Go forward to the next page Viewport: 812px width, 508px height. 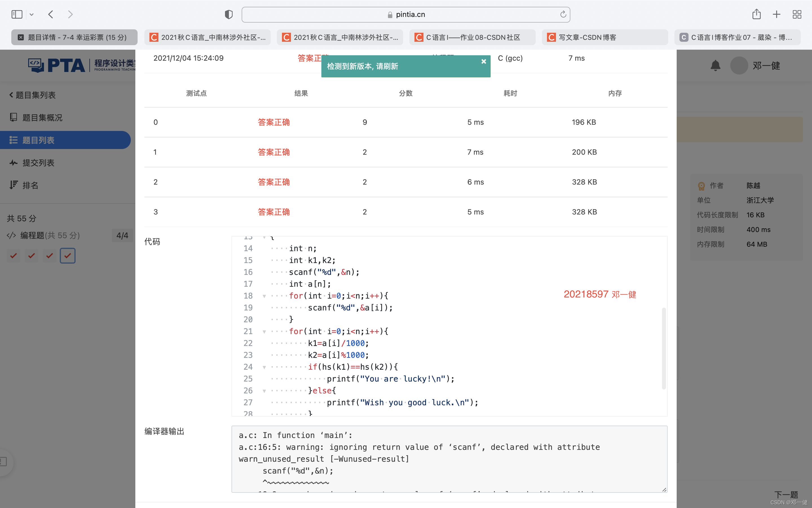70,14
